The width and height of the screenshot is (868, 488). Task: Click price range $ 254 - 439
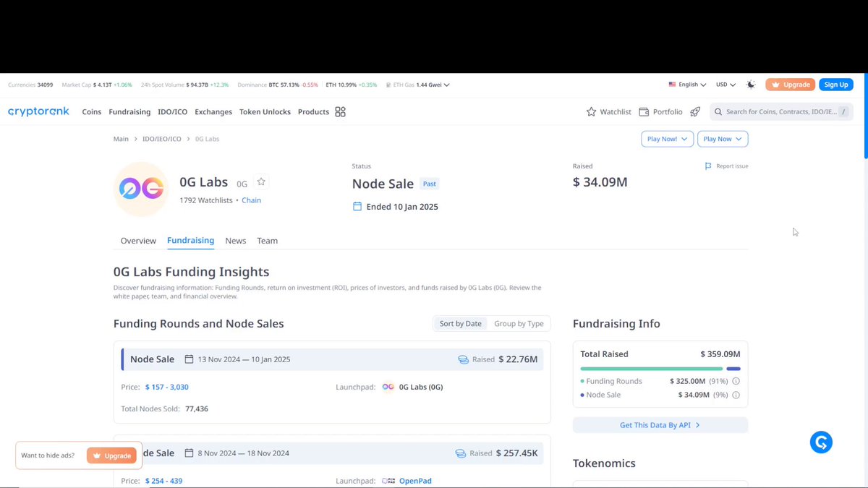point(163,481)
